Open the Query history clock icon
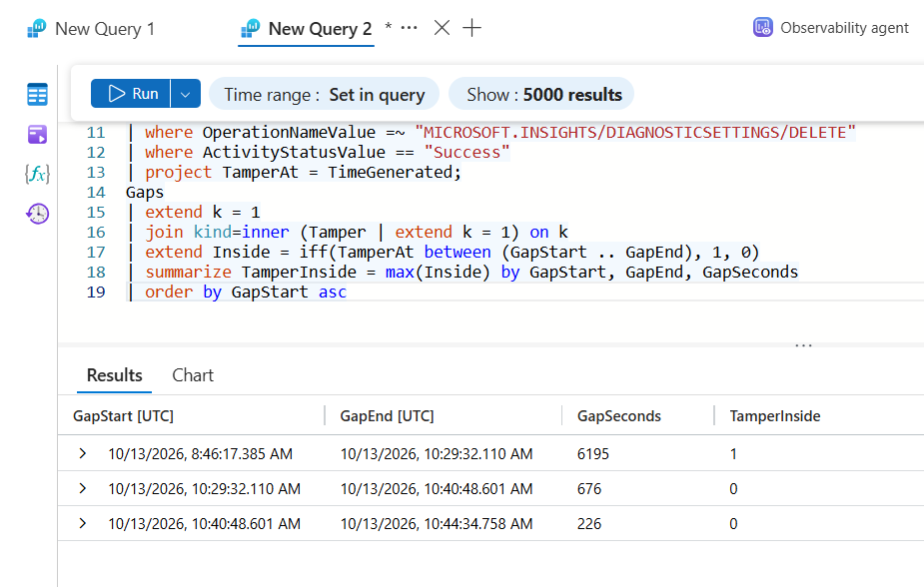924x587 pixels. click(37, 213)
